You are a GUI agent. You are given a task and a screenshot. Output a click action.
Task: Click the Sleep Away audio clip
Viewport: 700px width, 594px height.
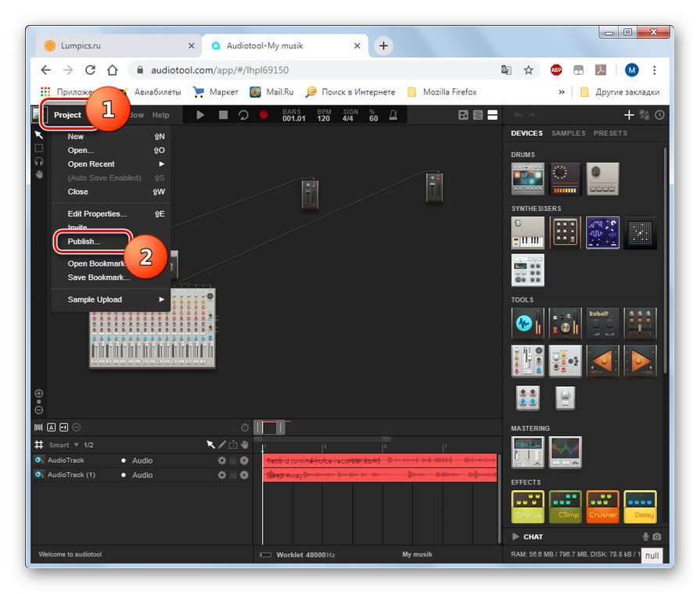pos(380,475)
